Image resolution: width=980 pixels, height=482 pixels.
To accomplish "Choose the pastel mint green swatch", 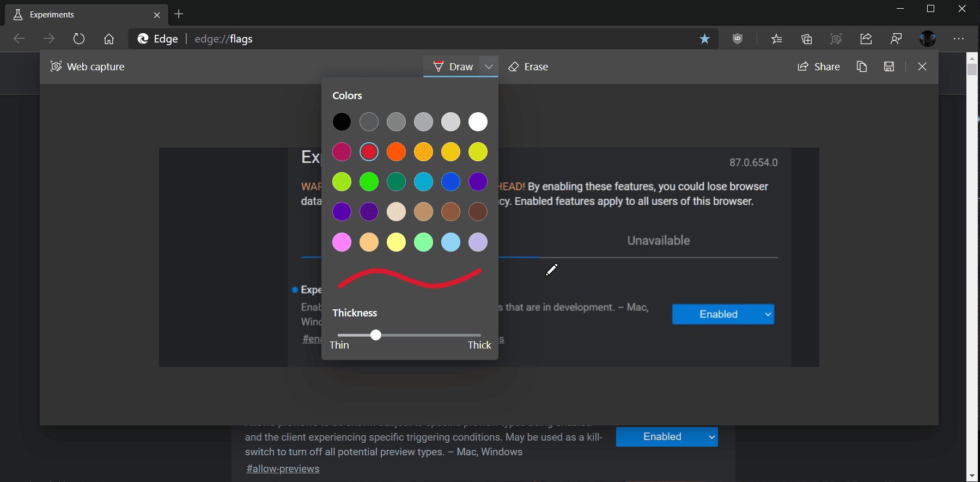I will (423, 242).
